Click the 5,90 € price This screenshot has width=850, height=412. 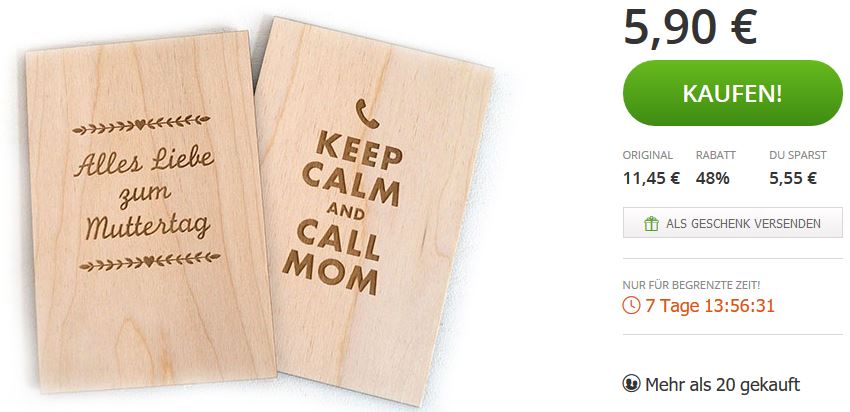(x=690, y=26)
